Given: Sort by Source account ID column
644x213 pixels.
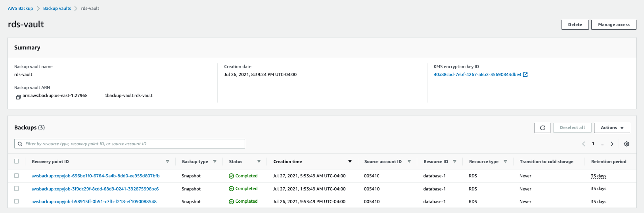Looking at the screenshot, I should tap(409, 162).
